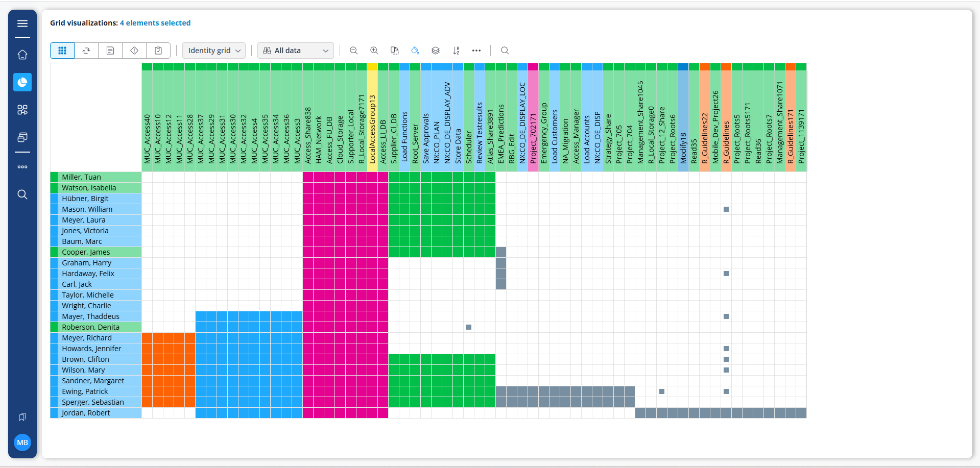The height and width of the screenshot is (468, 980).
Task: Go to Home in the sidebar
Action: click(22, 55)
